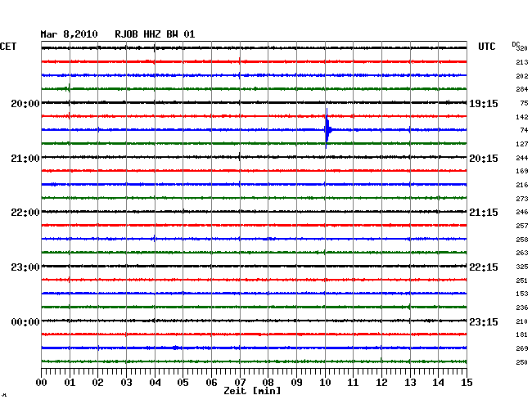This screenshot has width=532, height=404.
Task: Click the 23:15 UTC time label
Action: [484, 322]
